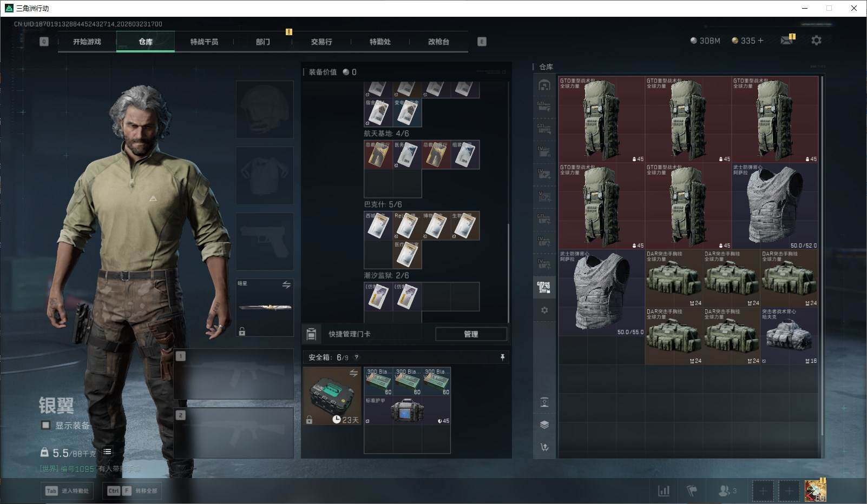Click the 潮汐监狱: 2/6 section label

point(386,275)
